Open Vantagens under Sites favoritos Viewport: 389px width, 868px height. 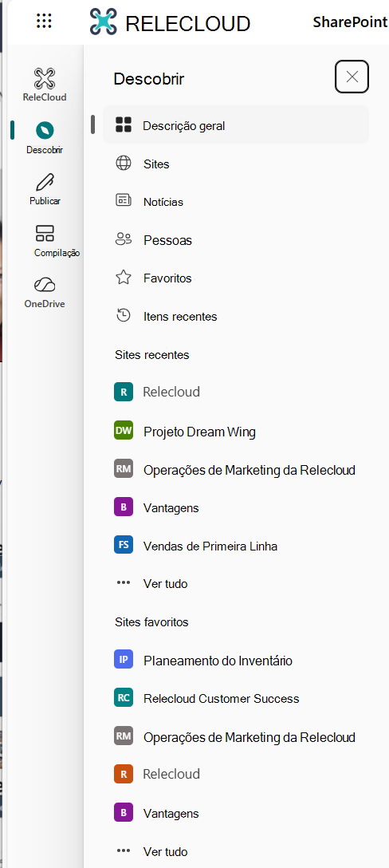[236, 814]
